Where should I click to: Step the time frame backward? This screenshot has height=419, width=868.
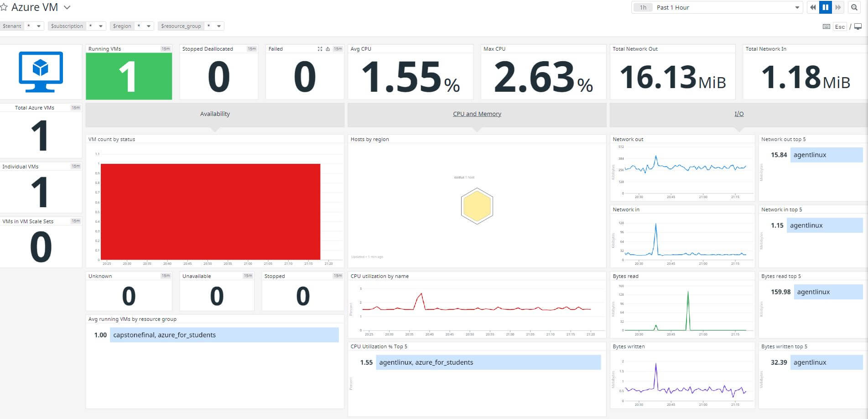[813, 7]
